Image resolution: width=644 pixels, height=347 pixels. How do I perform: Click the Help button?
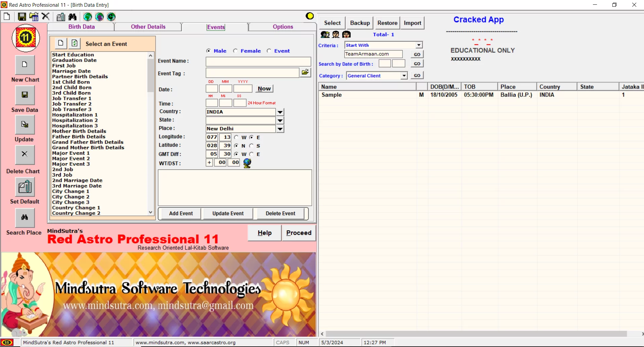click(265, 233)
